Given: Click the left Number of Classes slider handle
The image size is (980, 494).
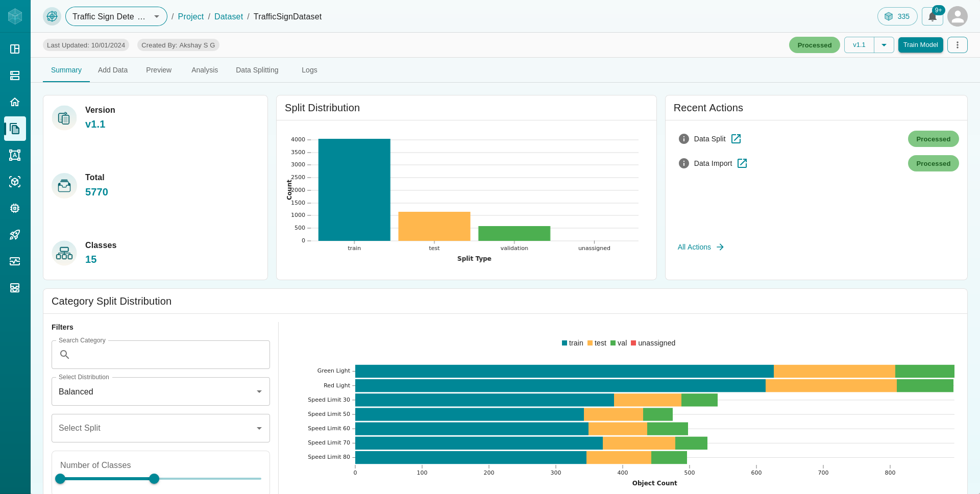Looking at the screenshot, I should click(60, 479).
